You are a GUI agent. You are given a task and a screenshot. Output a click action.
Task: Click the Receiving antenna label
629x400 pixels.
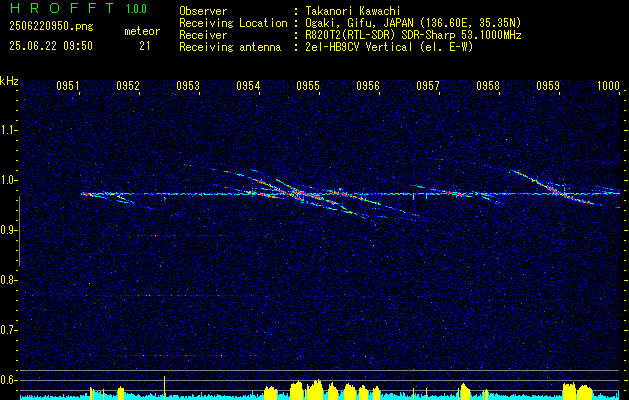(x=230, y=47)
